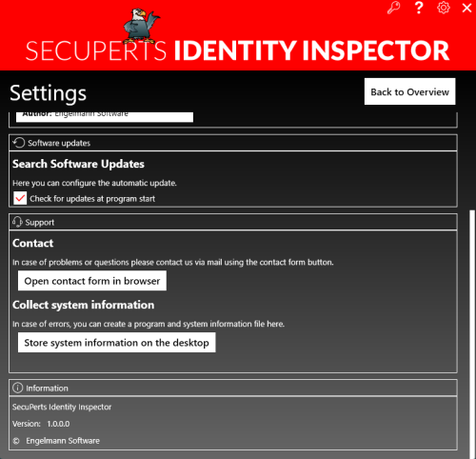Click the copyright symbol beside Engelmann Software
Screen dimensions: 476x459
[16, 441]
